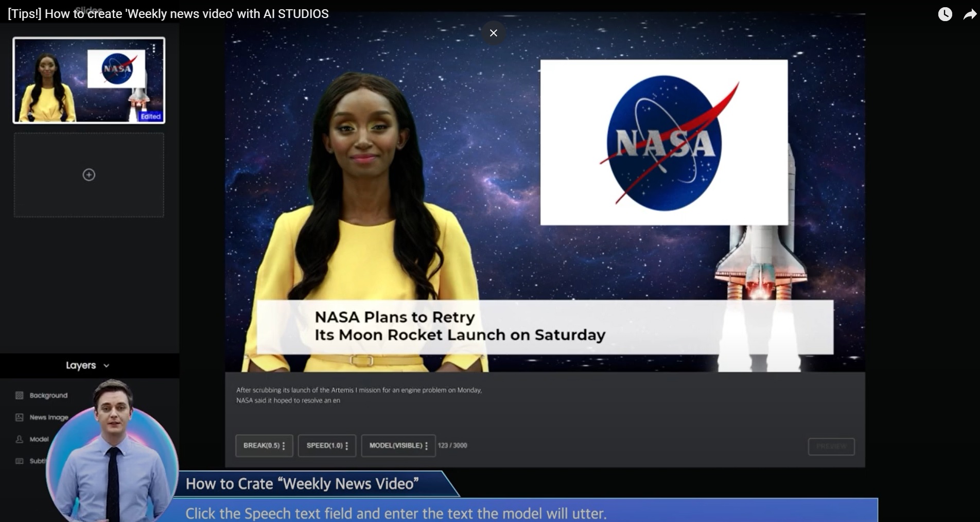The height and width of the screenshot is (522, 980).
Task: Select the News Image layer
Action: [49, 417]
